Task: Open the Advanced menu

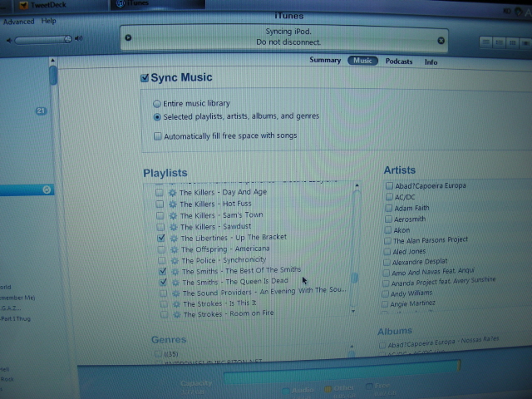Action: point(18,22)
